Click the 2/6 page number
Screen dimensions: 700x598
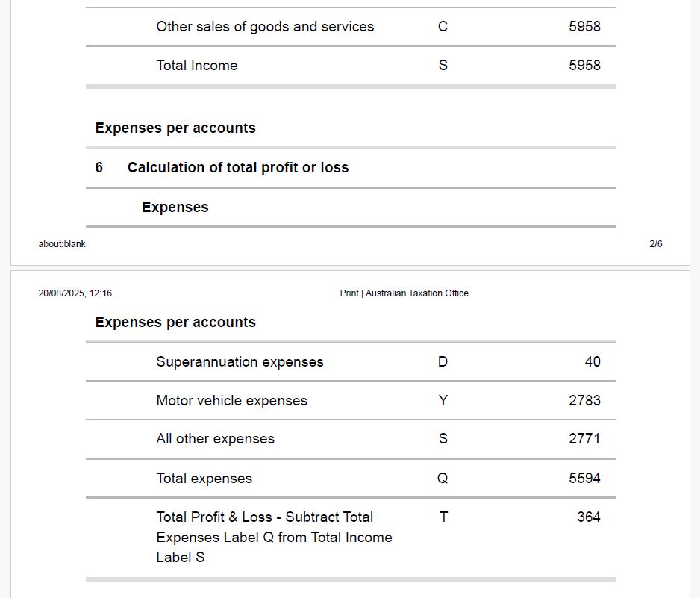coord(655,244)
